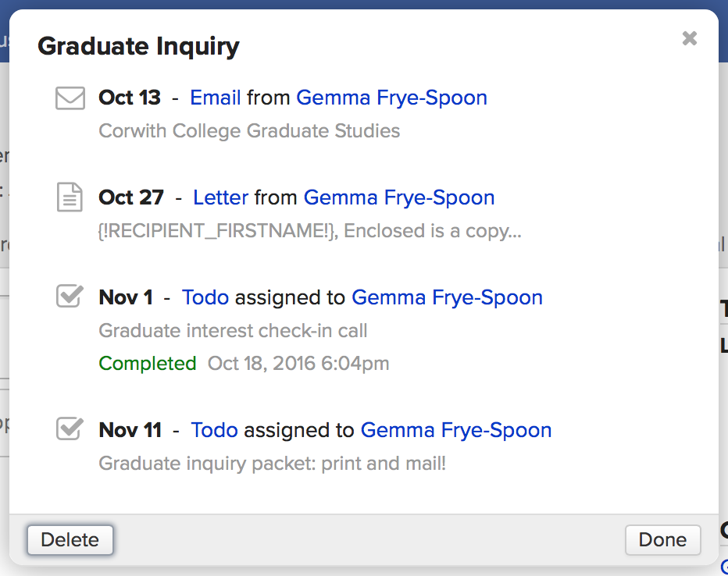This screenshot has width=728, height=576.
Task: Click the RECIPIENT_FIRSTNAME letter preview text
Action: pos(309,231)
